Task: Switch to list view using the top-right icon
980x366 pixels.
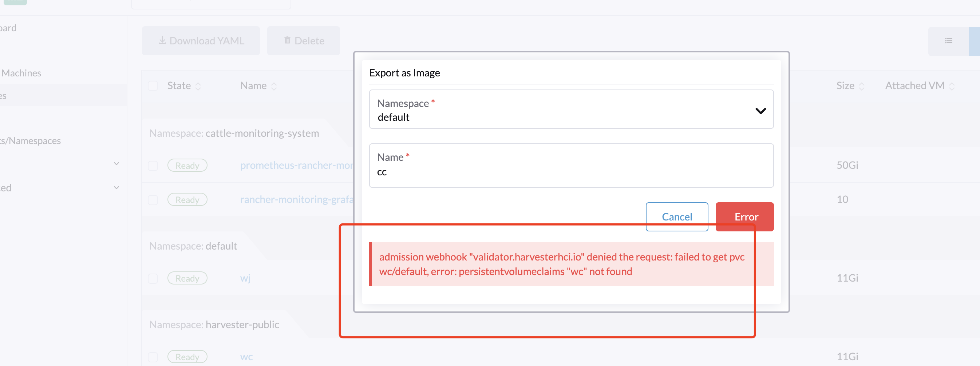Action: [949, 41]
